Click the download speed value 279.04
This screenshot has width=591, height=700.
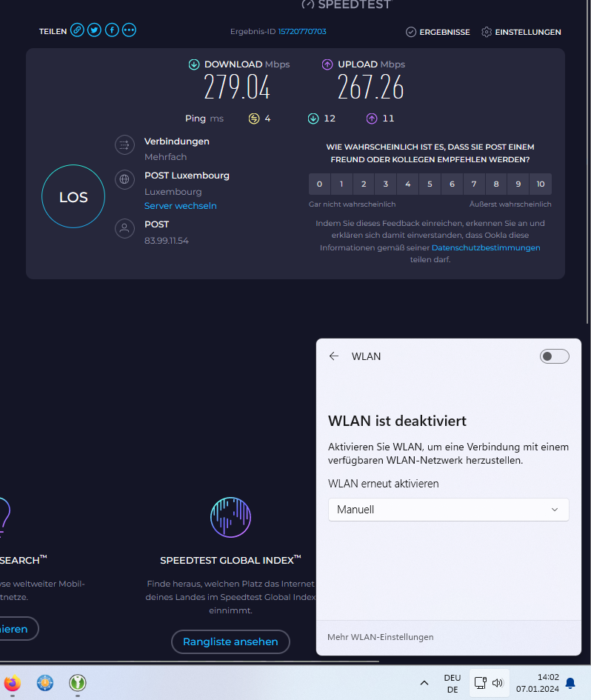coord(237,87)
